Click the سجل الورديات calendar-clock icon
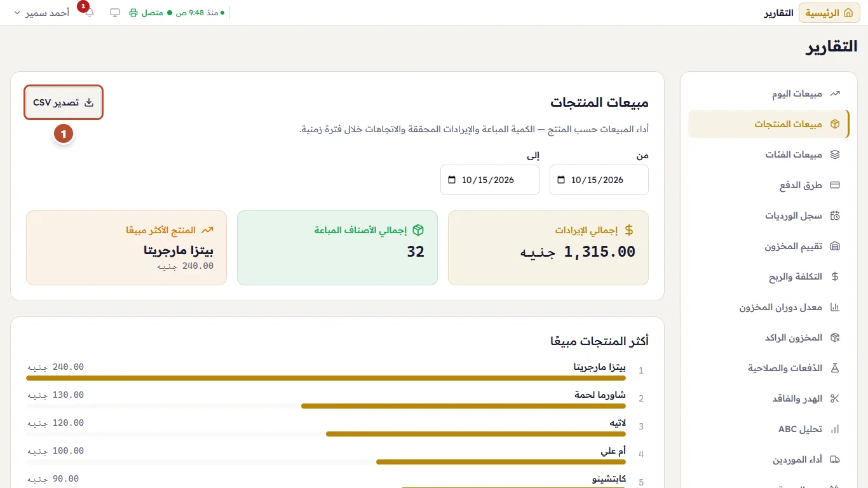 pyautogui.click(x=836, y=216)
